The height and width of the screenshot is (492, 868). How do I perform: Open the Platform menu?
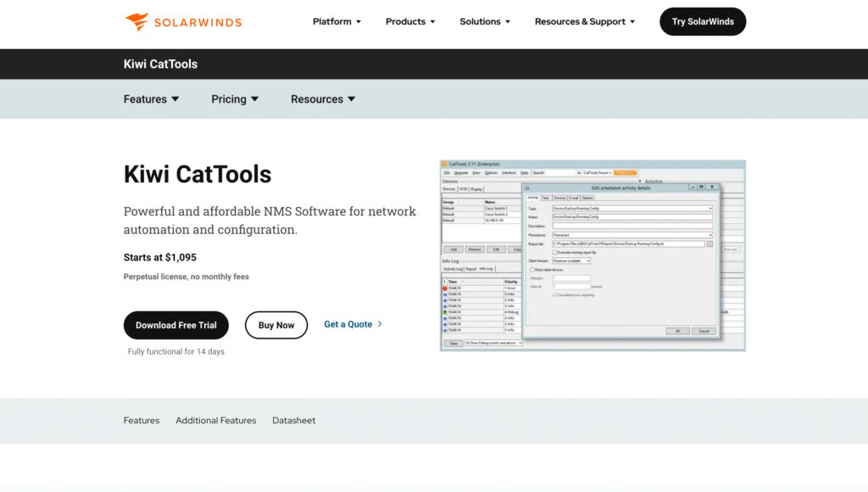click(337, 21)
